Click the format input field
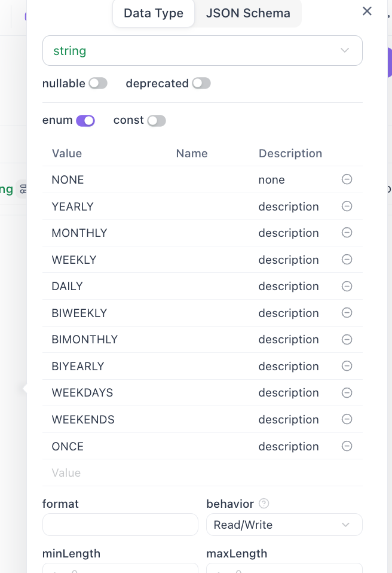The height and width of the screenshot is (573, 392). point(120,525)
